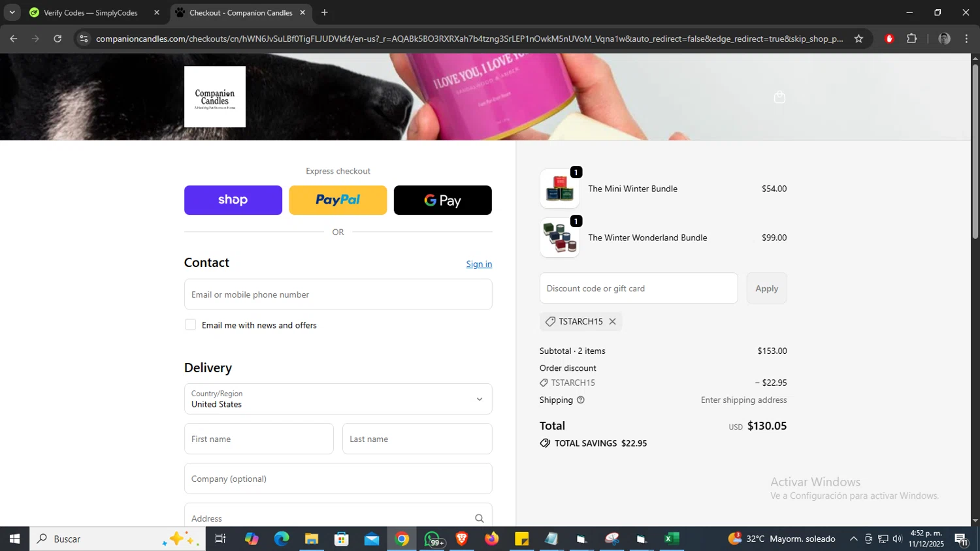The image size is (980, 551).
Task: Focus the Discount code or gift card field
Action: tap(638, 288)
